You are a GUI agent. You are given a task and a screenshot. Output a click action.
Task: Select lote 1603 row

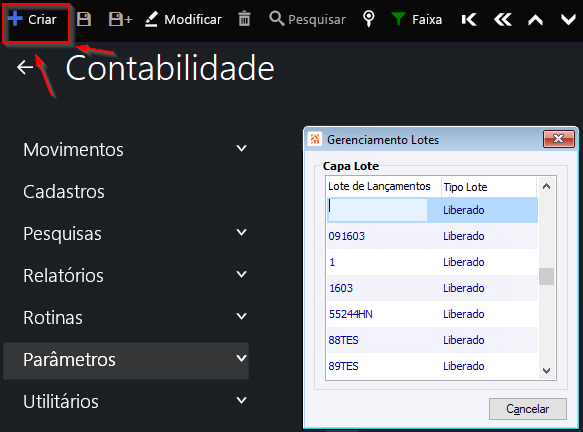(432, 288)
